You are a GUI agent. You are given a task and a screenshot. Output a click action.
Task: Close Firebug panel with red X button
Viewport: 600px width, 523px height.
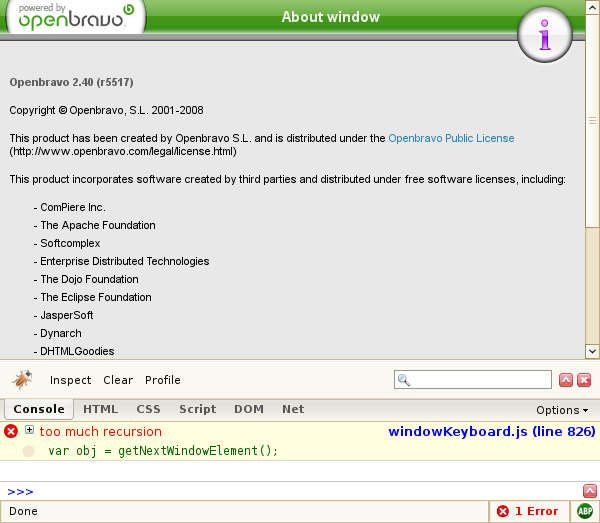point(584,380)
